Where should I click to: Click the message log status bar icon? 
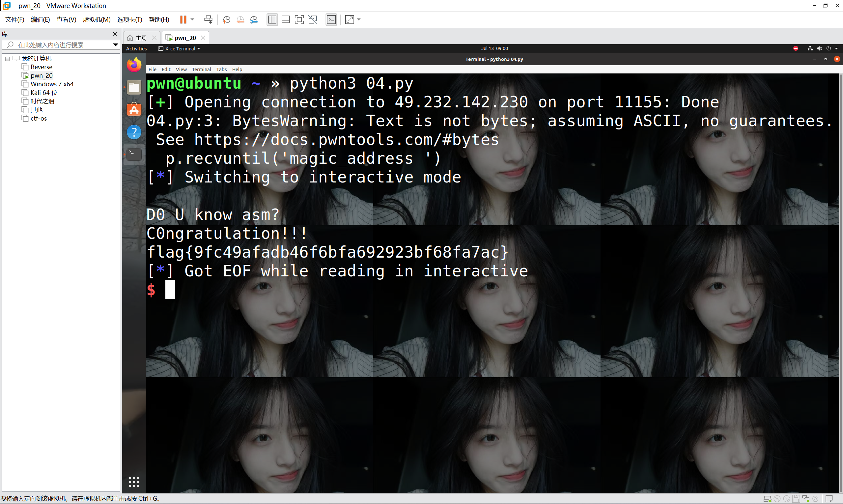[x=829, y=499]
